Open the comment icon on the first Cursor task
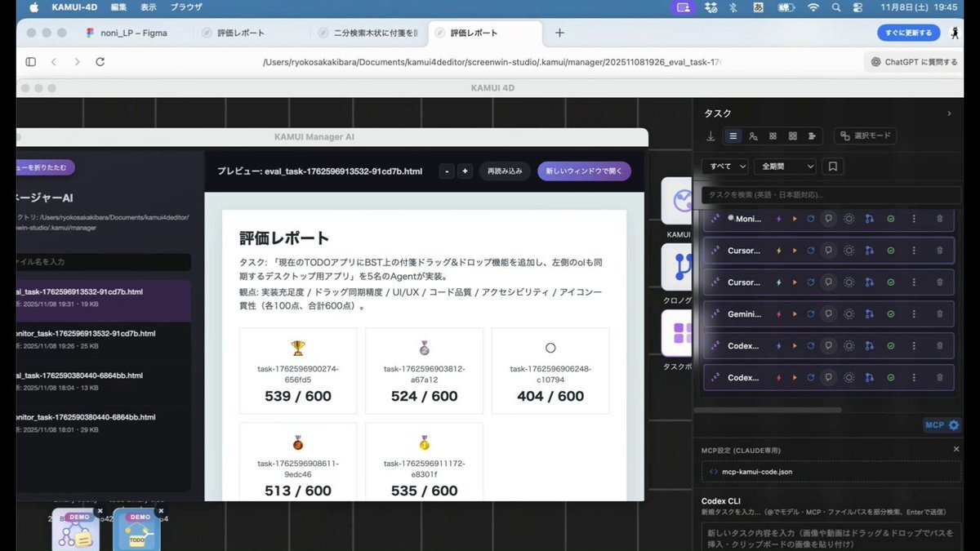Image resolution: width=980 pixels, height=551 pixels. (x=828, y=251)
